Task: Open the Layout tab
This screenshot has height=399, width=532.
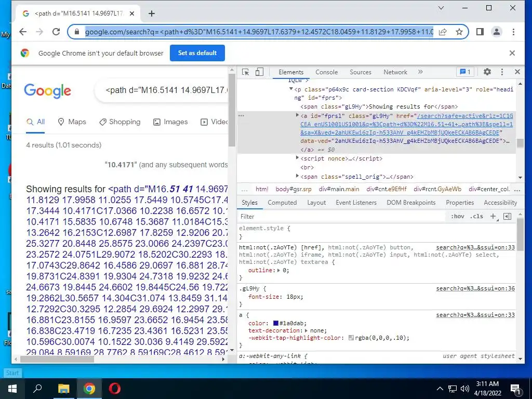Action: click(x=316, y=203)
